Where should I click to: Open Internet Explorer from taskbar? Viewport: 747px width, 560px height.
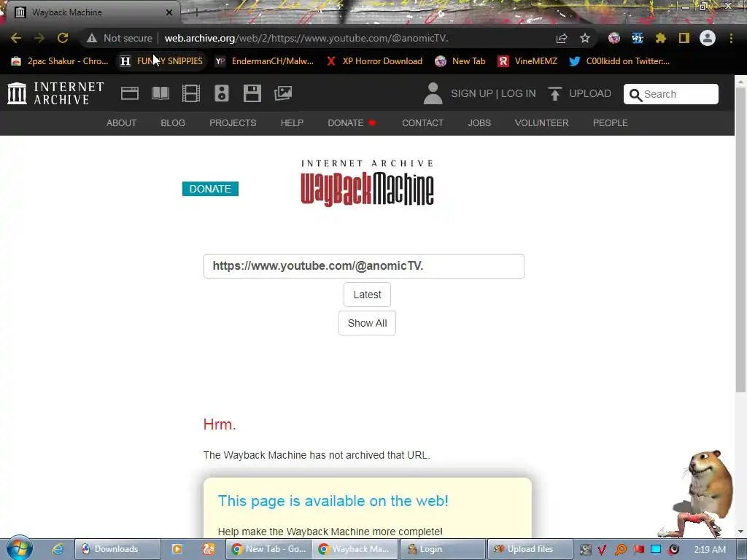tap(58, 549)
